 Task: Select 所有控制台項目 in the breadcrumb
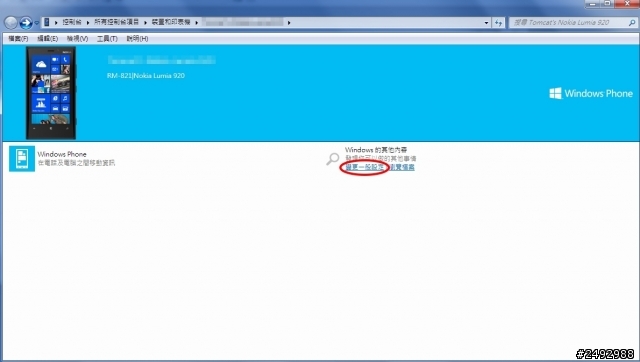(x=116, y=22)
